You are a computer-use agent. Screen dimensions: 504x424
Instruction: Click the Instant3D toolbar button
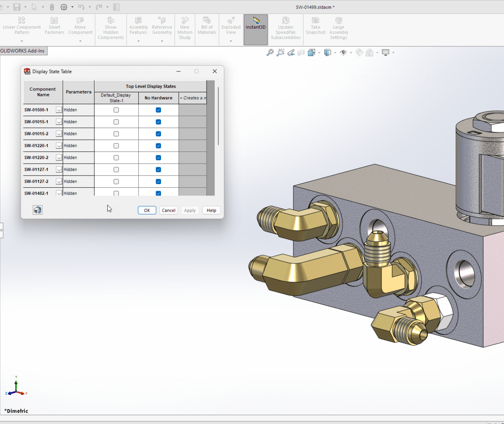pos(255,24)
